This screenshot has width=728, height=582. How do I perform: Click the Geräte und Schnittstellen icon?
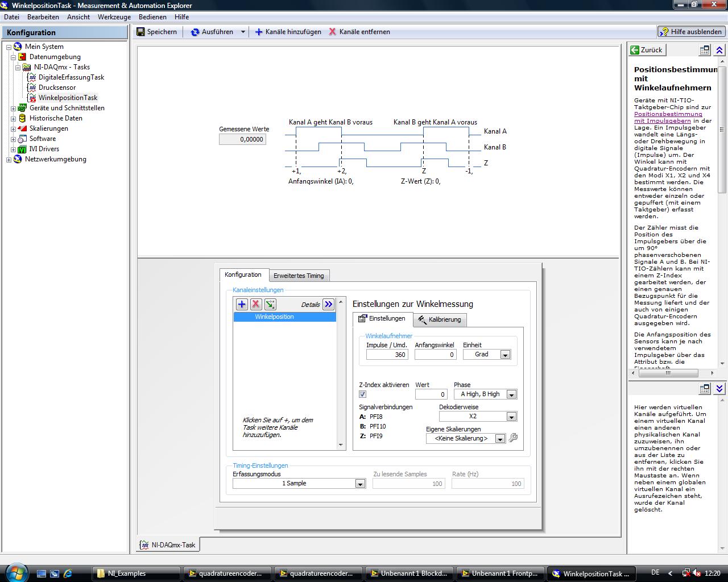(22, 108)
